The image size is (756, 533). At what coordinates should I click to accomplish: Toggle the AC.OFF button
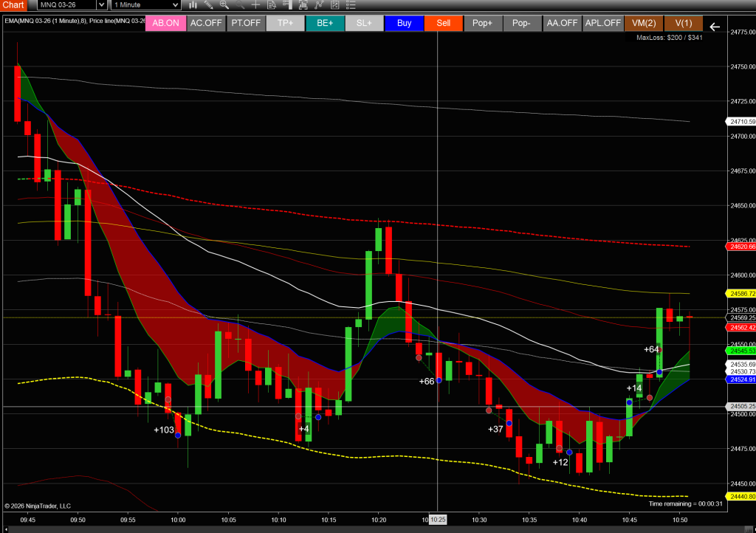tap(206, 23)
